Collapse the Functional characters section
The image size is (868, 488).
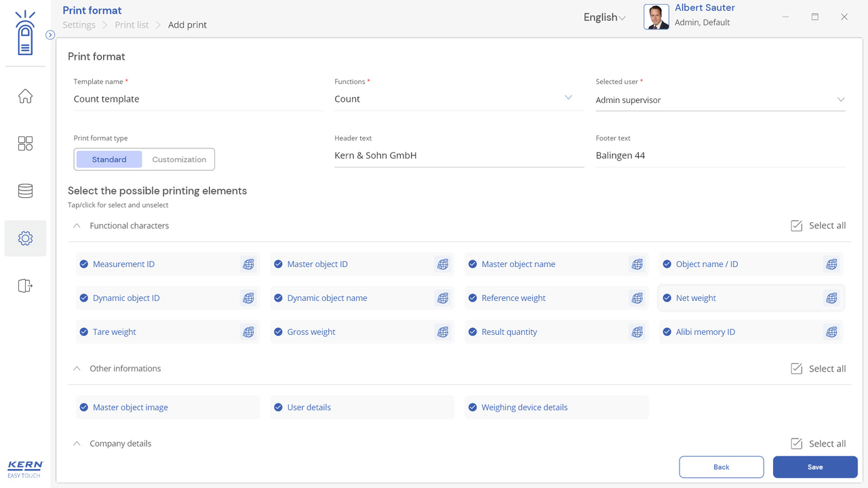77,226
